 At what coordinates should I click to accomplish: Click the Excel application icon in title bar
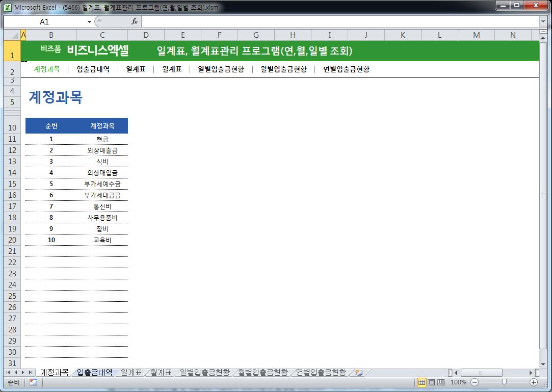(8, 7)
